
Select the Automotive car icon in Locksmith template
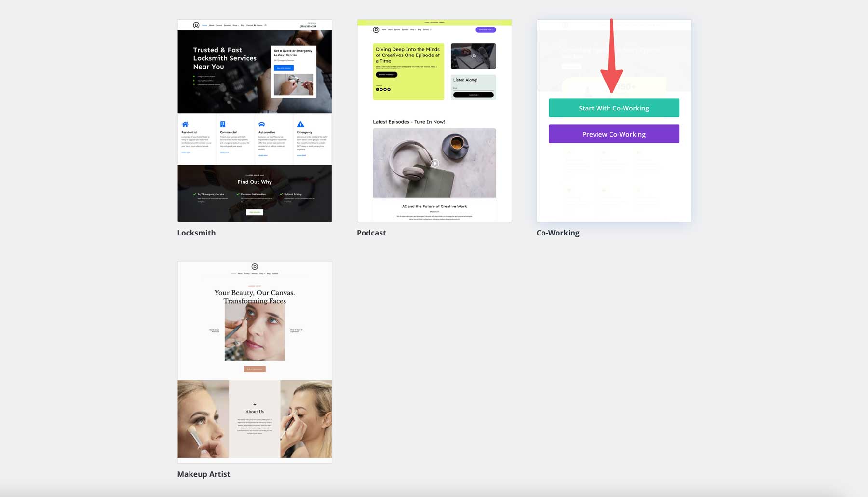[x=262, y=124]
